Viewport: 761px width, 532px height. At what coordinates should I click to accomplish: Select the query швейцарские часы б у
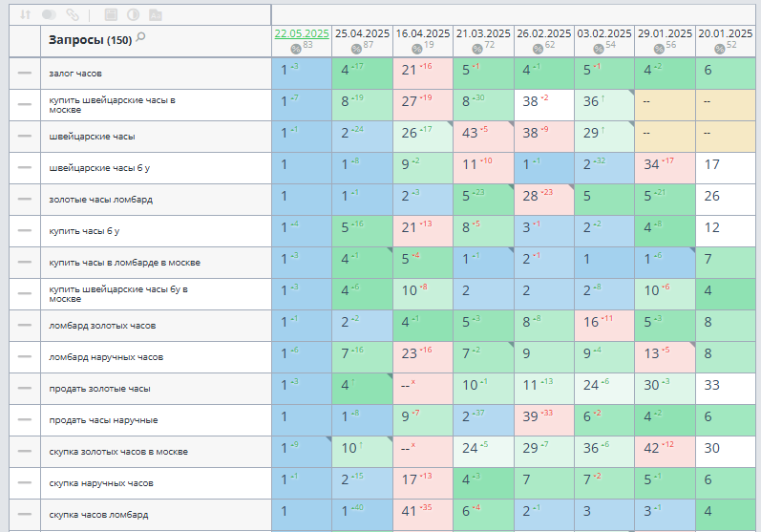tap(99, 168)
